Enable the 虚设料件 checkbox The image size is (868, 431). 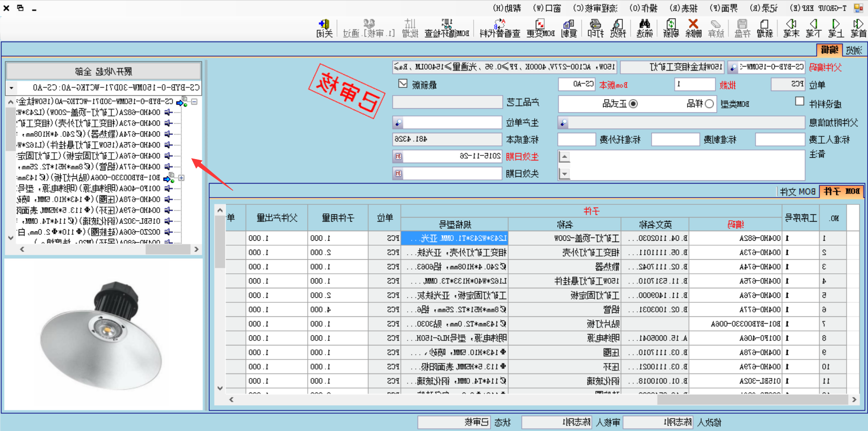tap(800, 102)
